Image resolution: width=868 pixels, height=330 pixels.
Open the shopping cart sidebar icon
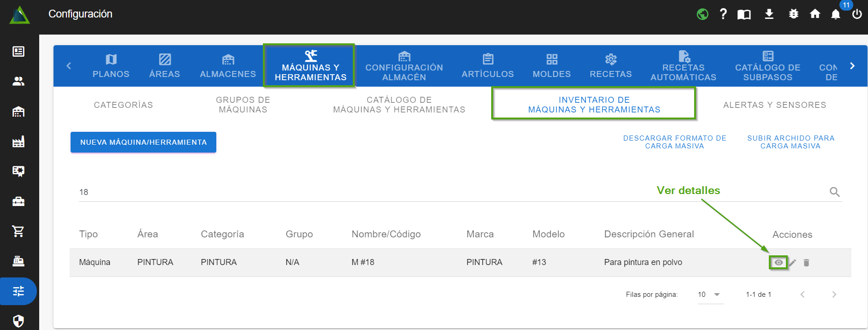(x=18, y=231)
